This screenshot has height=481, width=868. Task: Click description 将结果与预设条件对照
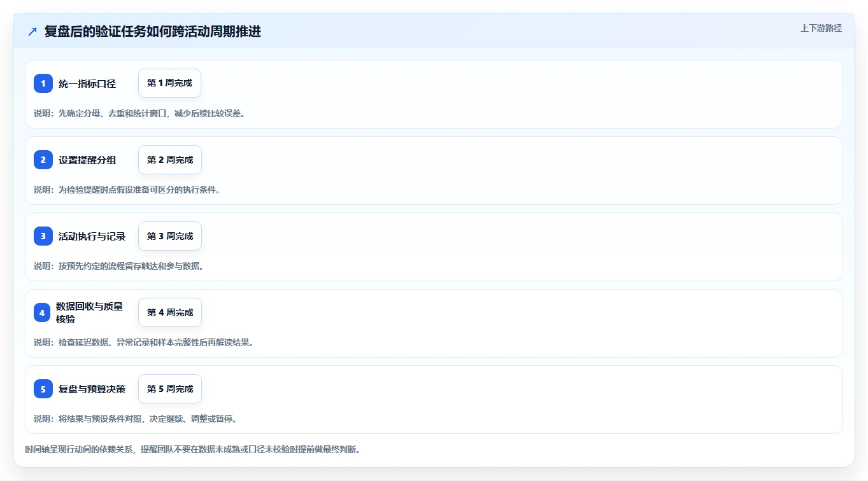(101, 419)
